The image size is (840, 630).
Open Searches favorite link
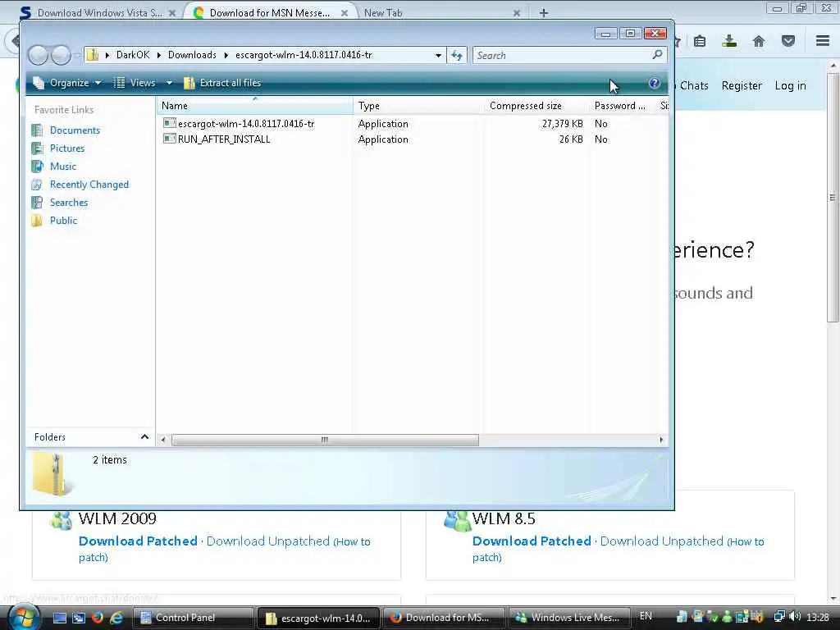[69, 203]
